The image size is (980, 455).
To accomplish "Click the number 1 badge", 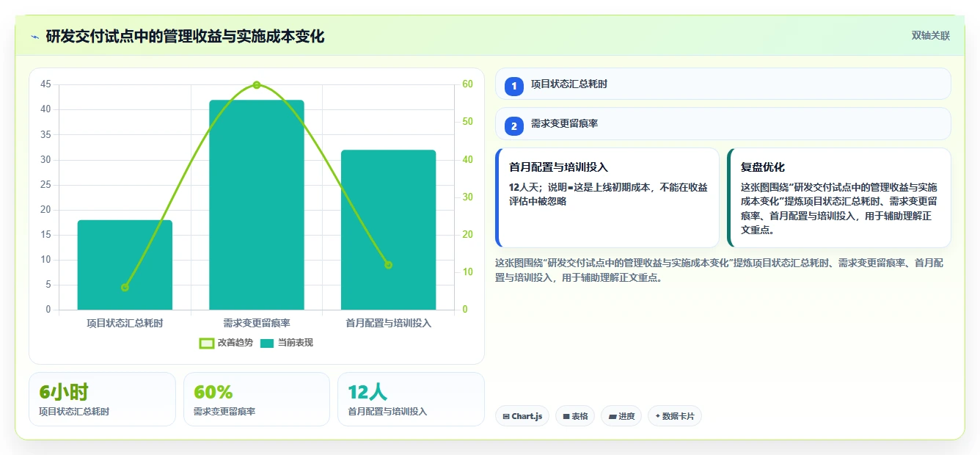I will click(514, 86).
